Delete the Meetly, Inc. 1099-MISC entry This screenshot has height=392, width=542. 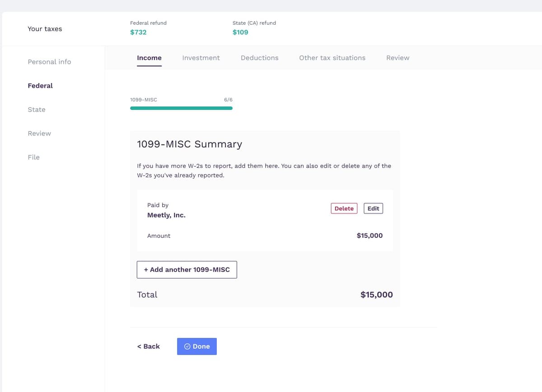coord(344,208)
